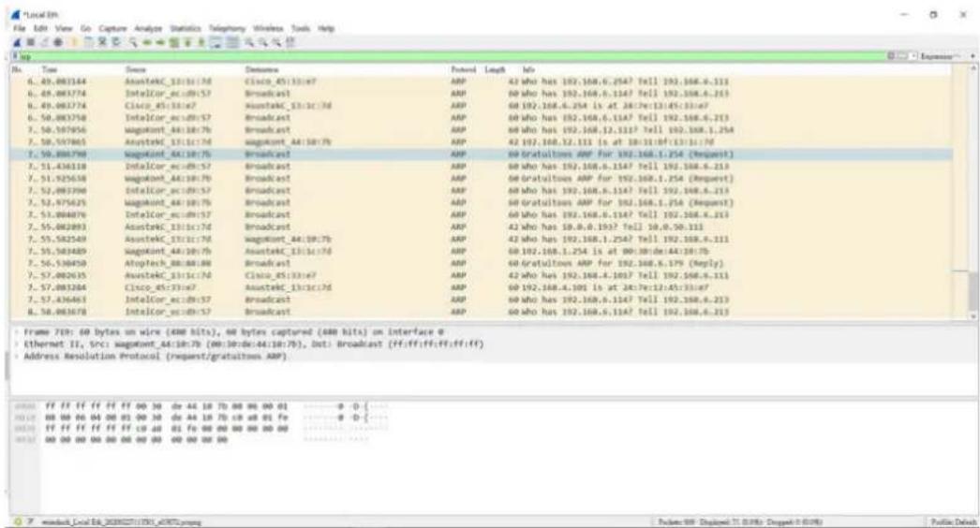Jump to the last packet
This screenshot has width=980, height=528.
(201, 42)
